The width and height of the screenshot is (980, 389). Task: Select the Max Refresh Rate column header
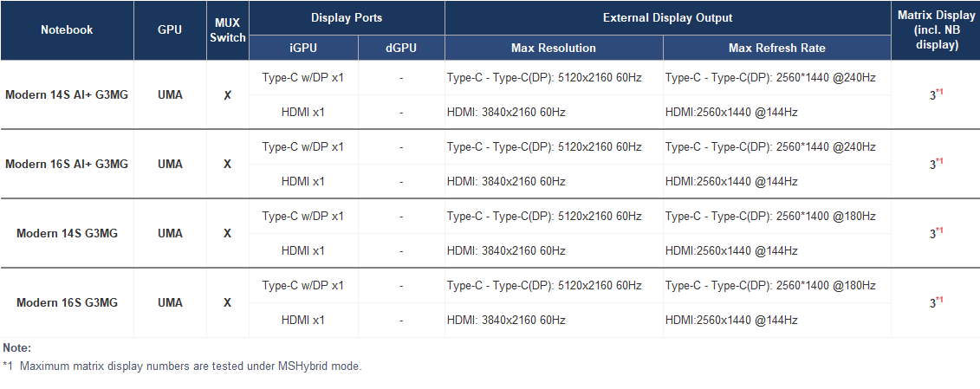tap(777, 48)
